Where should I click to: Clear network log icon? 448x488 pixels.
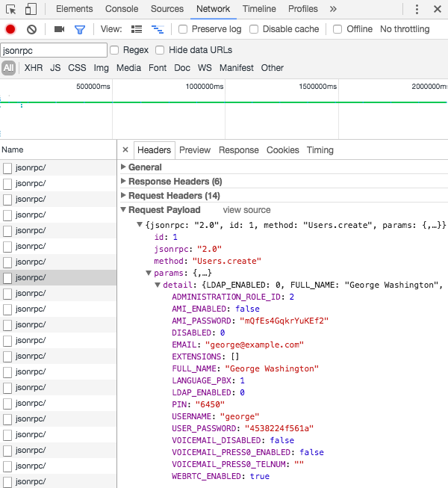click(31, 30)
